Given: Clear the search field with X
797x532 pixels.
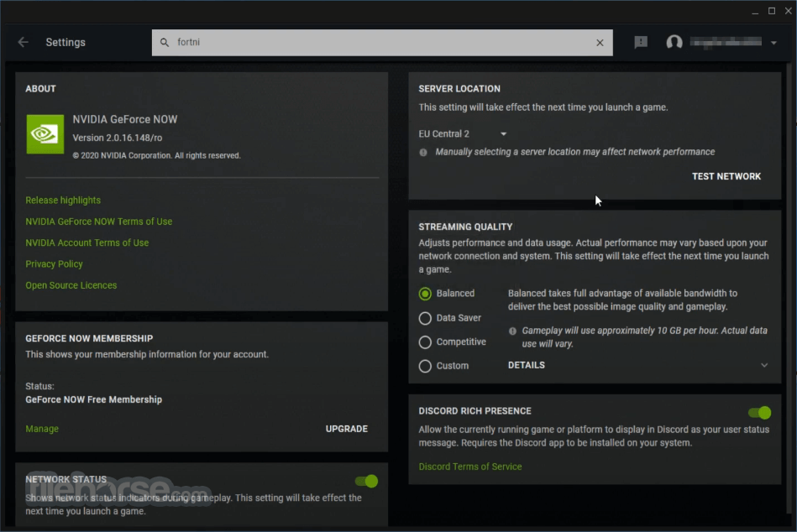Looking at the screenshot, I should (x=600, y=43).
